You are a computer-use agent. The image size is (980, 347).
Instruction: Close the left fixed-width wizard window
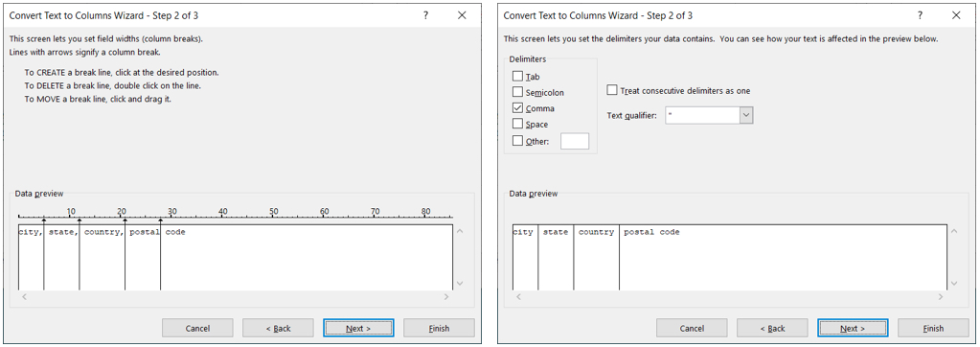click(x=462, y=15)
